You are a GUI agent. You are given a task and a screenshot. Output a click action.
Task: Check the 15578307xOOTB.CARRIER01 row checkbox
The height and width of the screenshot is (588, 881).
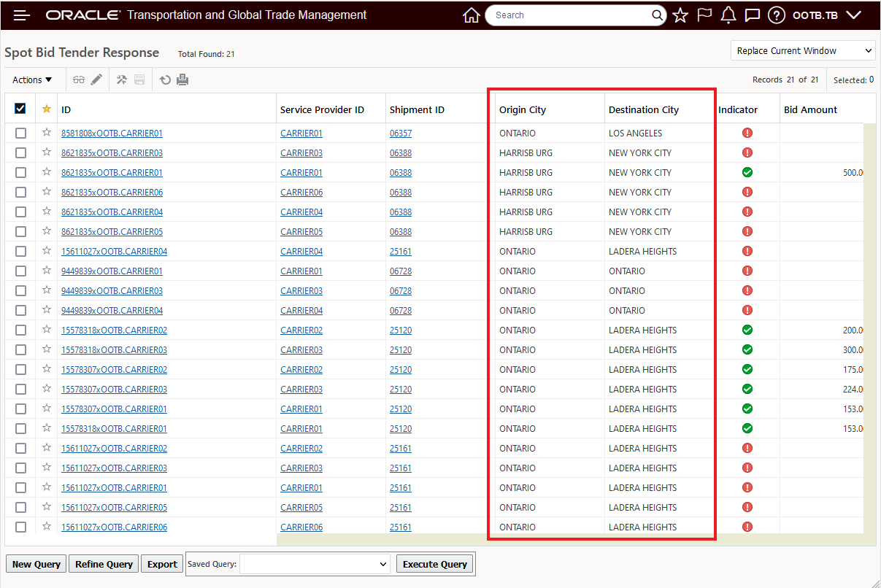[x=20, y=409]
